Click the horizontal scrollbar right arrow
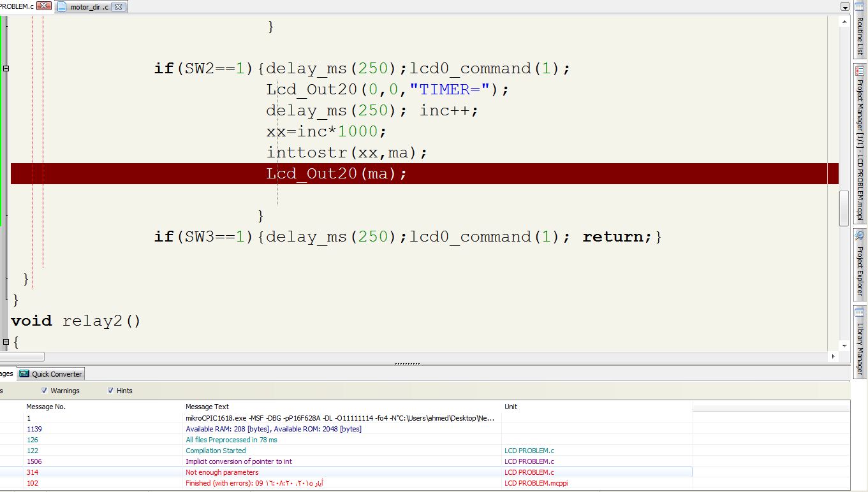Image resolution: width=868 pixels, height=492 pixels. click(832, 356)
